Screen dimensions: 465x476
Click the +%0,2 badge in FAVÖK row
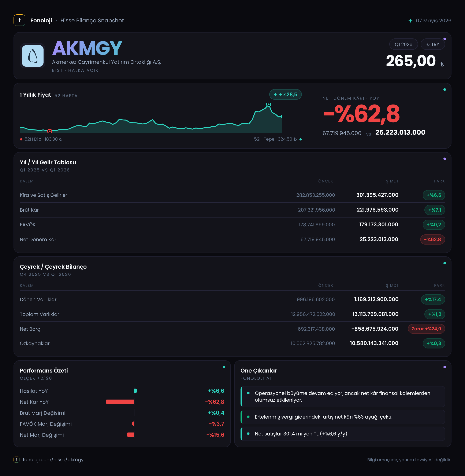pos(434,225)
